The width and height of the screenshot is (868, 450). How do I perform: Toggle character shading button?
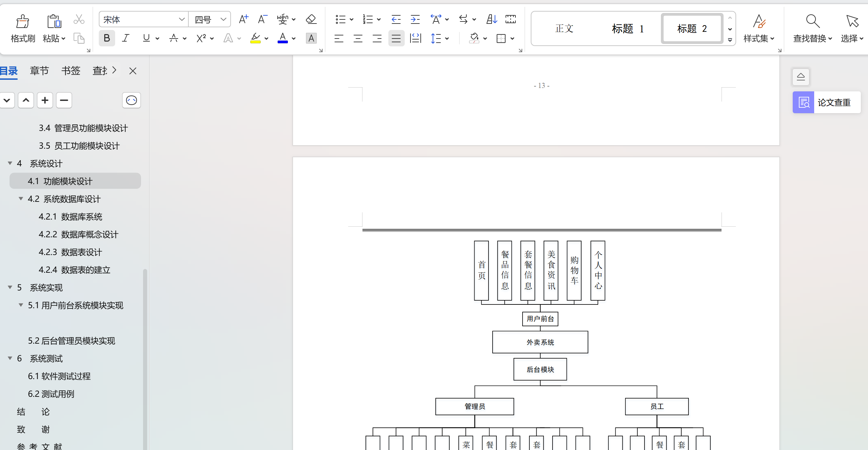point(311,38)
